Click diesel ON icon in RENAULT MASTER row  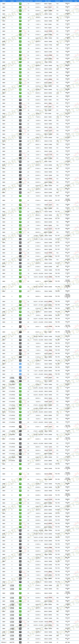[x=20, y=642]
